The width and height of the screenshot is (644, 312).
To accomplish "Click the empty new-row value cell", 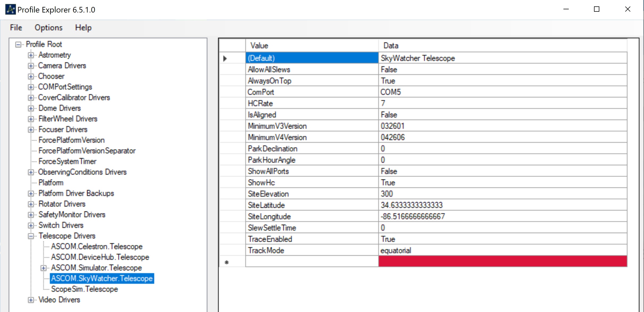I will 312,261.
